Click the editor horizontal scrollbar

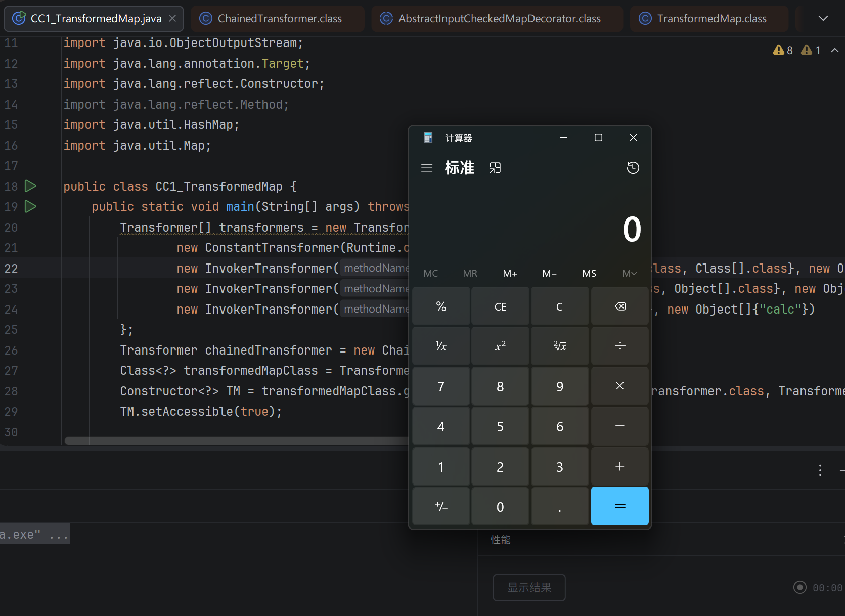(236, 441)
